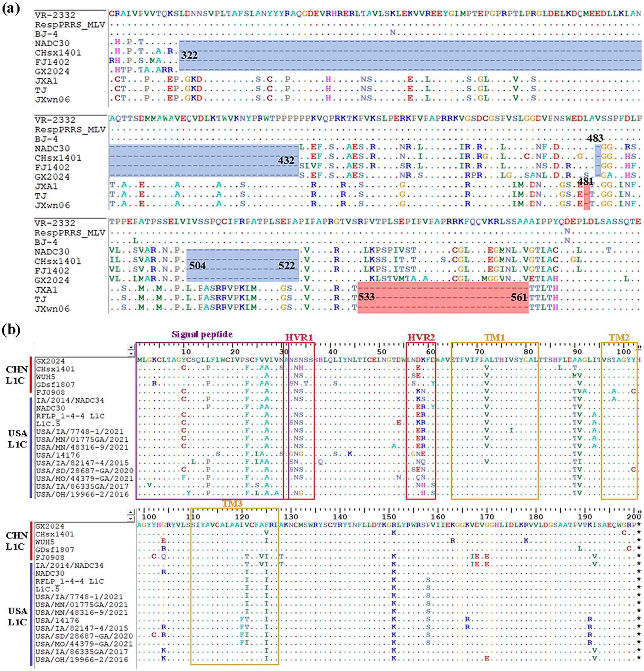Select JXwn06 row name in the block containing 533
This screenshot has height=671, width=644.
tap(52, 309)
